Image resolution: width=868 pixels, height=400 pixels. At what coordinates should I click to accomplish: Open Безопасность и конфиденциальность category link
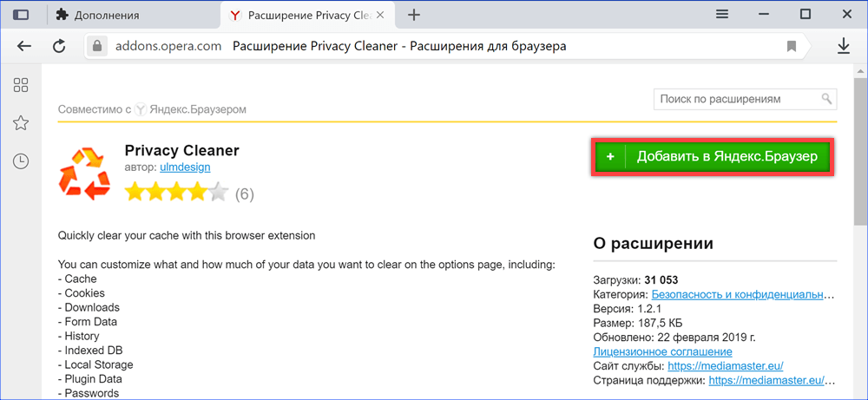coord(742,294)
